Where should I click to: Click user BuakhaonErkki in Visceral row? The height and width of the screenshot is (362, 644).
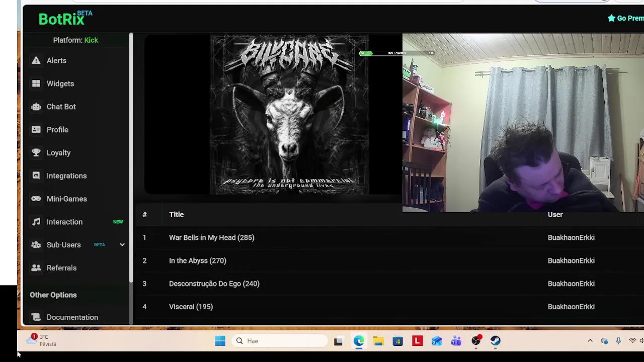click(x=571, y=307)
